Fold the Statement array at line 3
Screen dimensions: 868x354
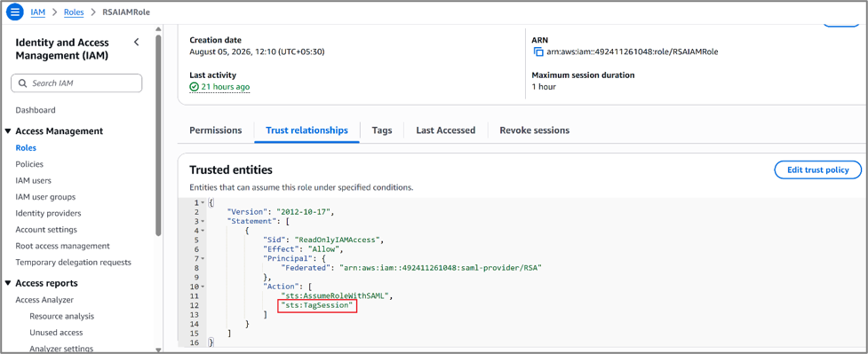(x=203, y=221)
